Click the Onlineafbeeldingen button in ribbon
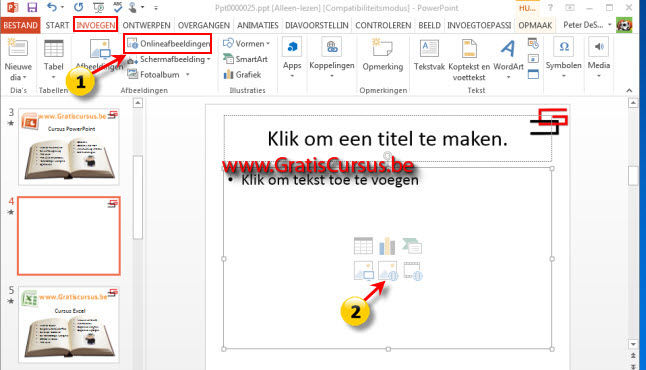 pyautogui.click(x=168, y=44)
